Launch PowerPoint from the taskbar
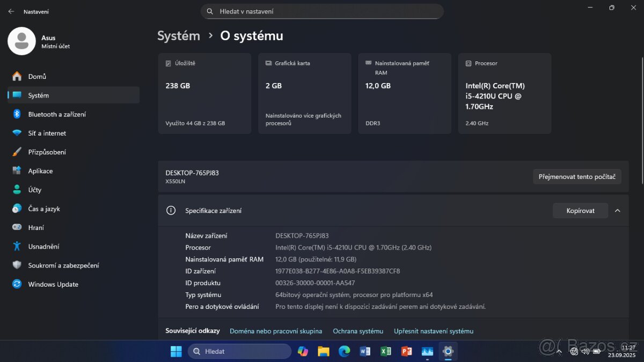 click(406, 351)
